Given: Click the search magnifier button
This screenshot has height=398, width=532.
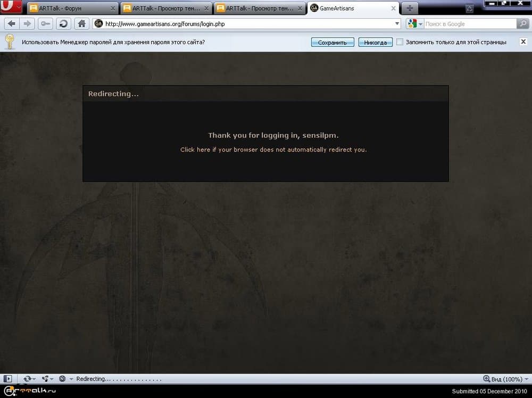Looking at the screenshot, I should click(522, 24).
